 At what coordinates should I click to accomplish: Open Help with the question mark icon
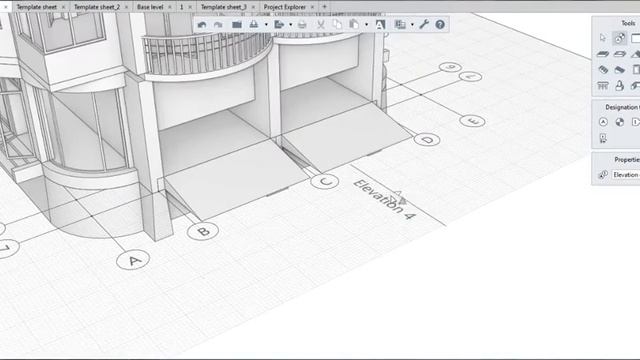(x=440, y=25)
